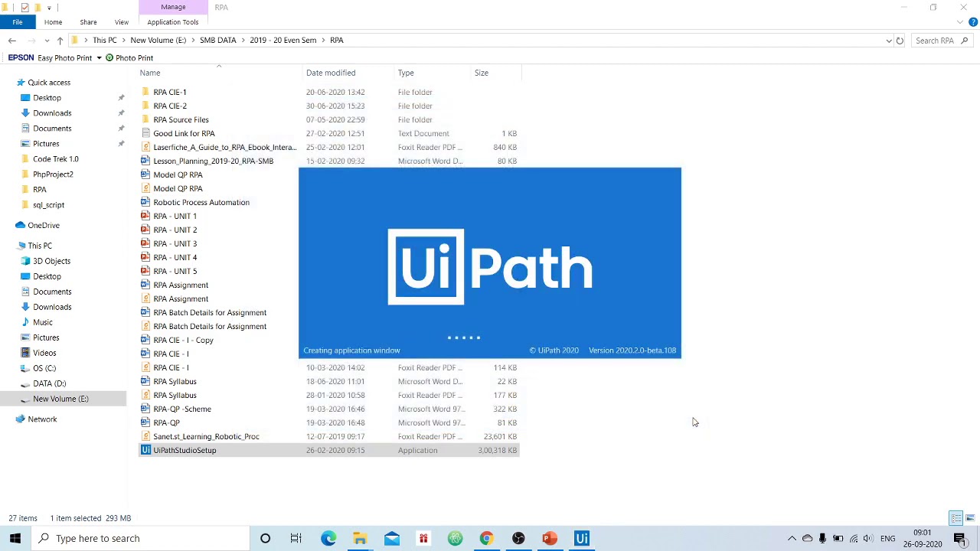Open the File tab
This screenshot has height=551, width=980.
coord(17,22)
